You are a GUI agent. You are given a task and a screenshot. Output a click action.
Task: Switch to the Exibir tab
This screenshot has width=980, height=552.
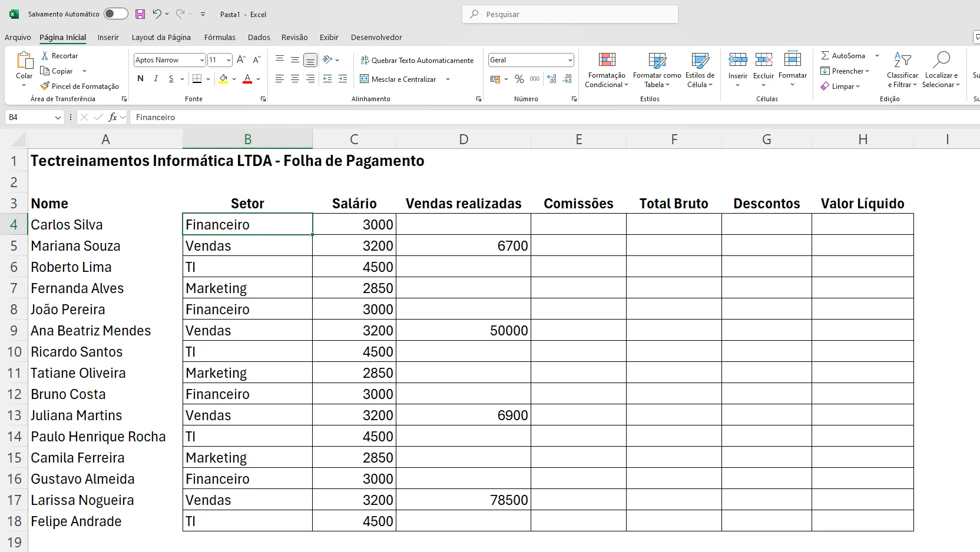point(329,37)
